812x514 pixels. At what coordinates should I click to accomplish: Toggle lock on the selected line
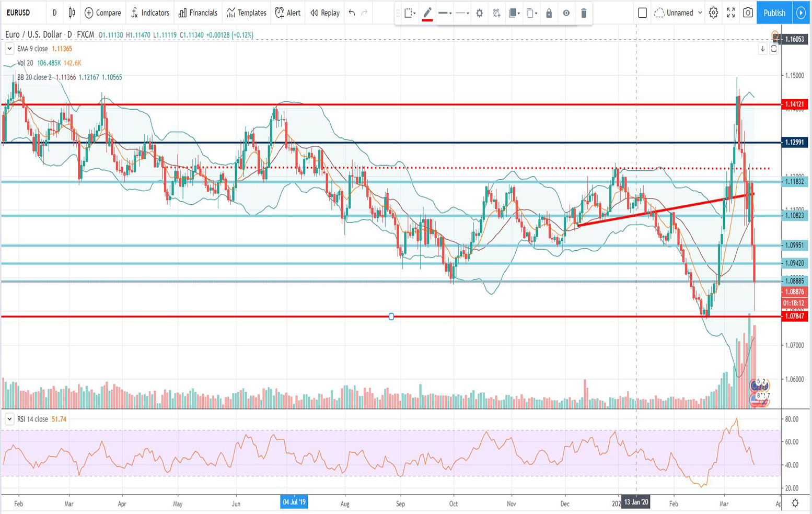pos(549,13)
